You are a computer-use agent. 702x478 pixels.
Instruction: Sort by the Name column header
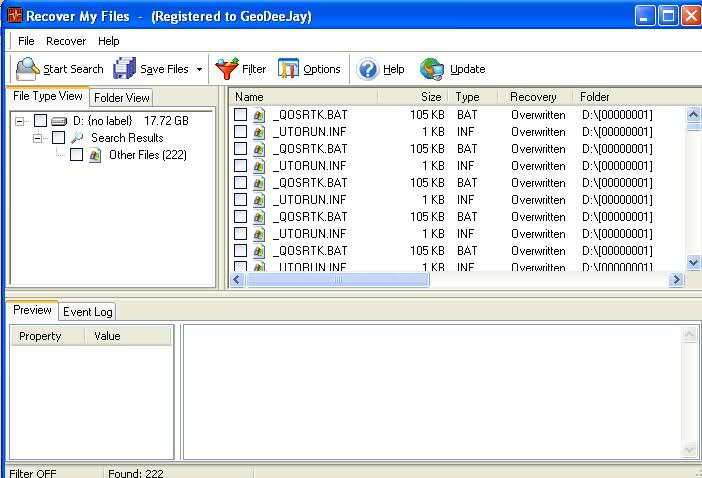click(x=303, y=97)
